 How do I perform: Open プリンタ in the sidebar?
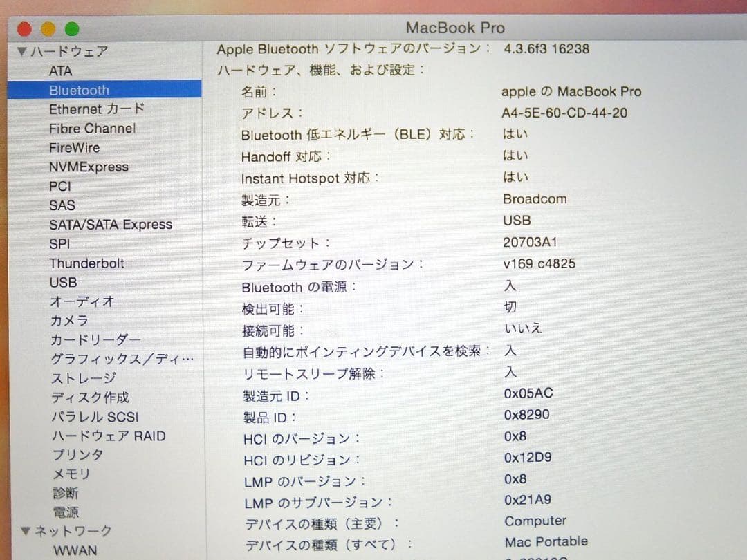click(77, 455)
